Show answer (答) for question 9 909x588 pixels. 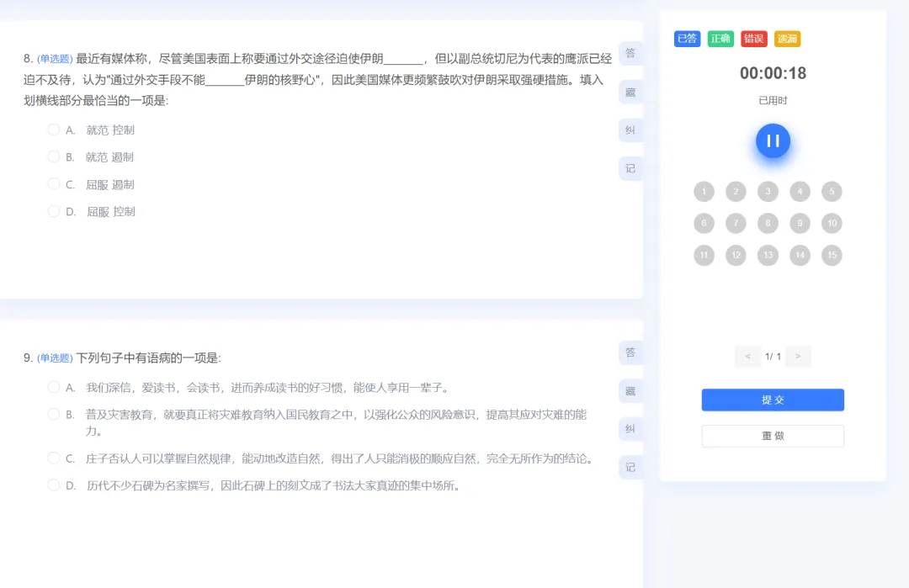(x=630, y=352)
